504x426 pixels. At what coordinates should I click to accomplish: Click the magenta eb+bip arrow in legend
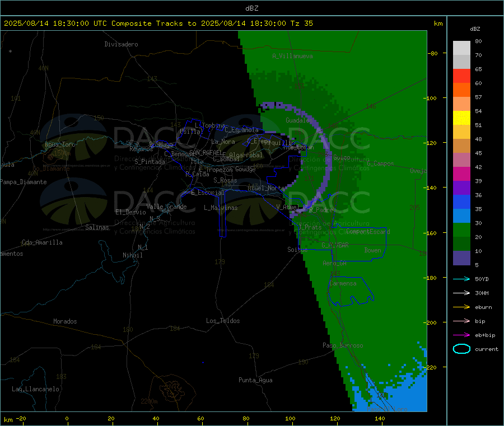coord(461,335)
